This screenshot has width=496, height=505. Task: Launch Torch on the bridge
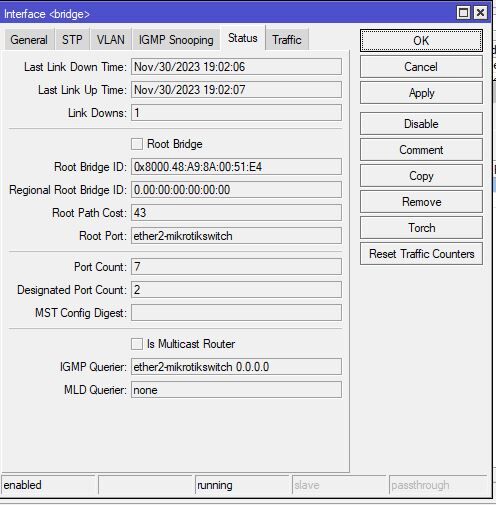(421, 228)
